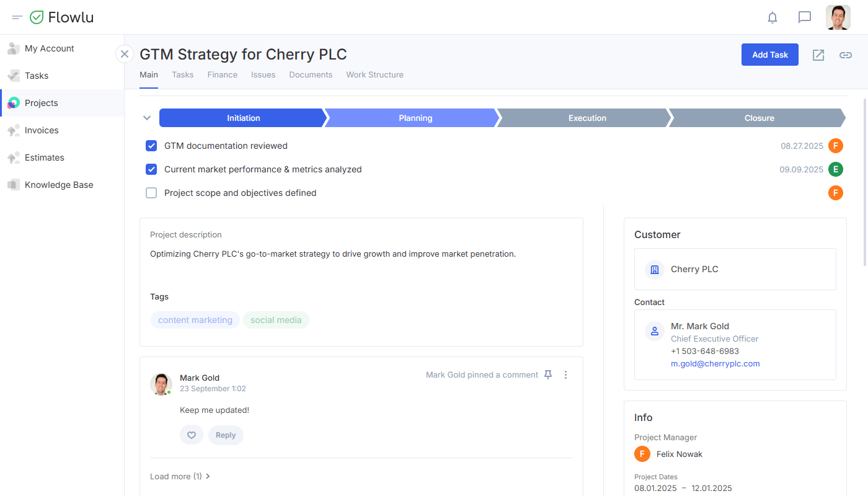Uncheck Current market performance & metrics analyzed

coord(151,169)
